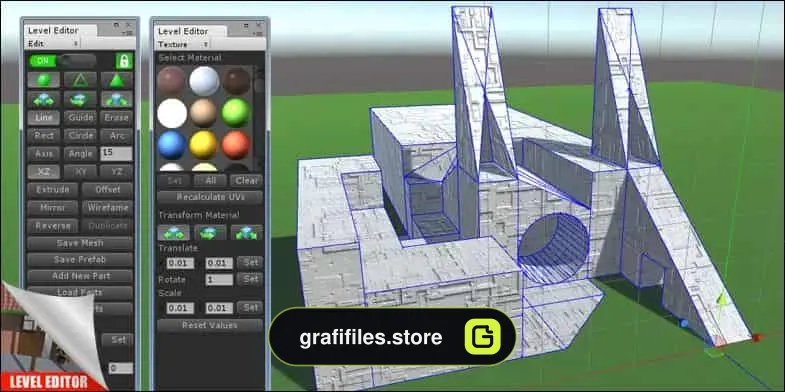Toggle the Wireframe view button

click(x=108, y=207)
